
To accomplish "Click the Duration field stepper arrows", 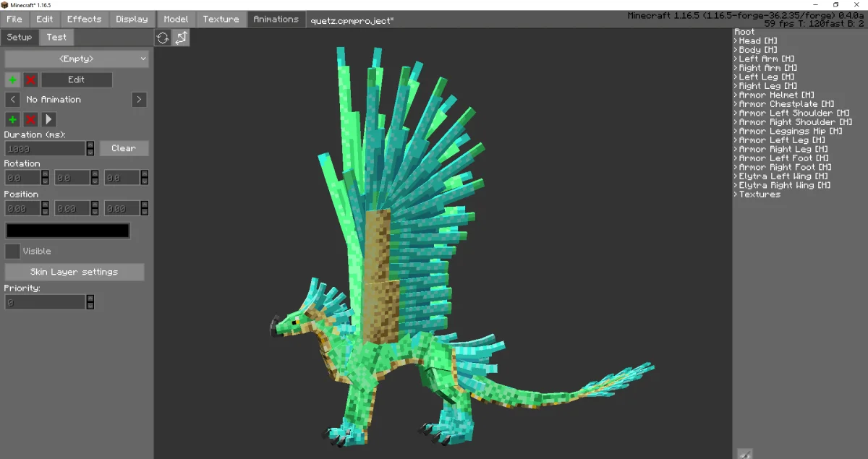I will coord(90,148).
